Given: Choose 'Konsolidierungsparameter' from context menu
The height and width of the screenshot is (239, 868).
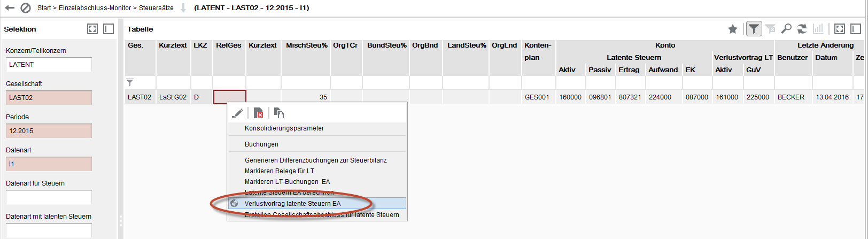Looking at the screenshot, I should [x=284, y=128].
